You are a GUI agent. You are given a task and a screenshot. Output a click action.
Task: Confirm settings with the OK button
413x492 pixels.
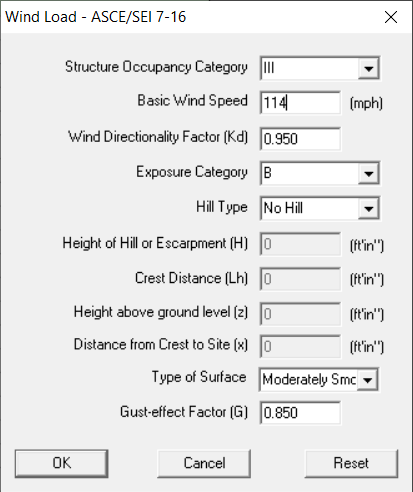pyautogui.click(x=62, y=463)
